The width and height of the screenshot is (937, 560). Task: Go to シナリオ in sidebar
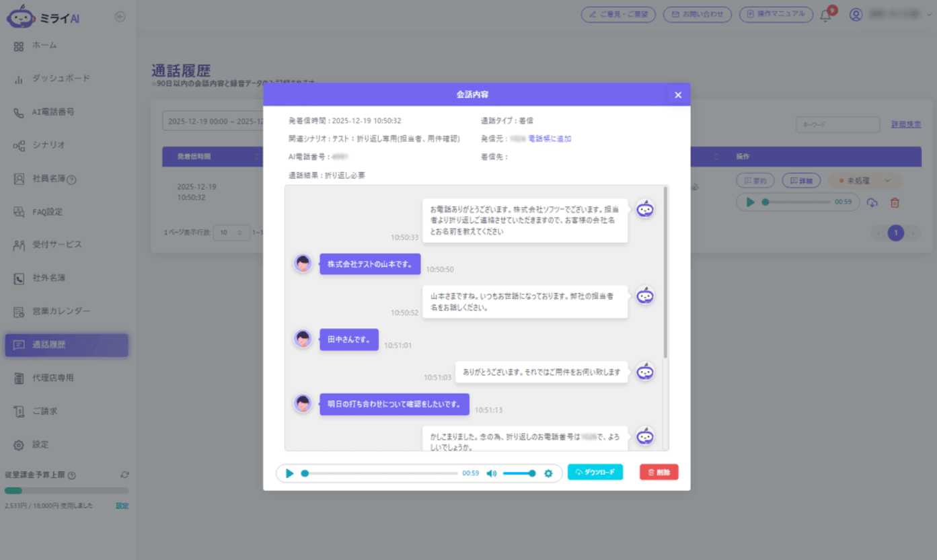click(48, 145)
